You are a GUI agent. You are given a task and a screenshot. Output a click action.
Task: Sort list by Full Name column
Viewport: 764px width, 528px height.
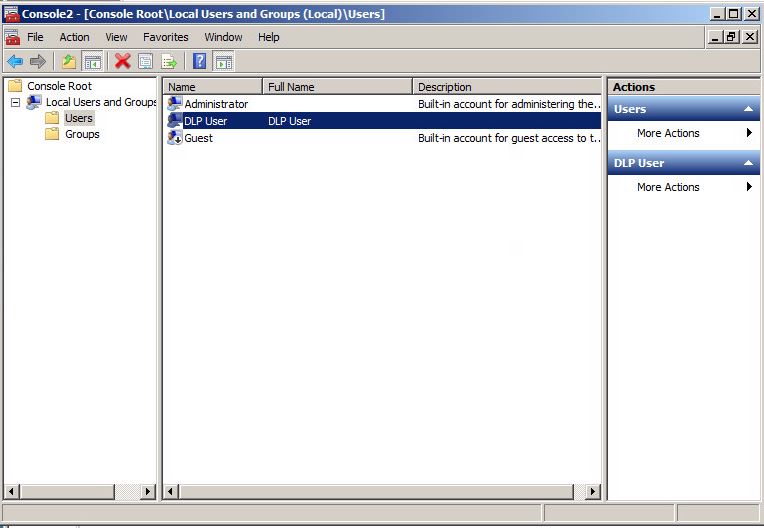click(x=336, y=87)
